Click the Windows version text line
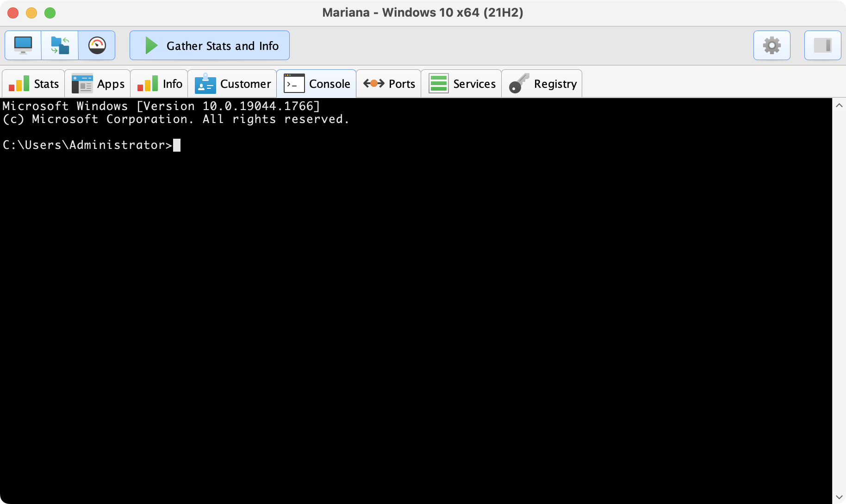Screen dimensions: 846x504 [162, 106]
